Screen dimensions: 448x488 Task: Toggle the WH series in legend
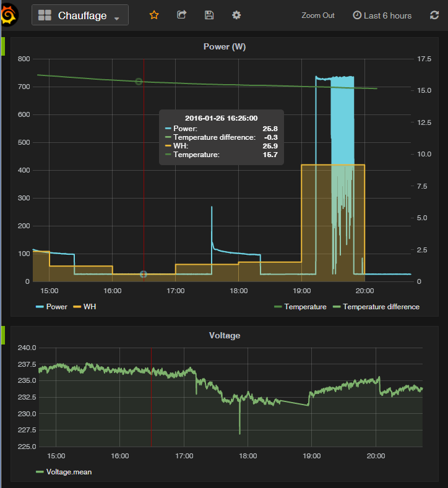pyautogui.click(x=90, y=307)
